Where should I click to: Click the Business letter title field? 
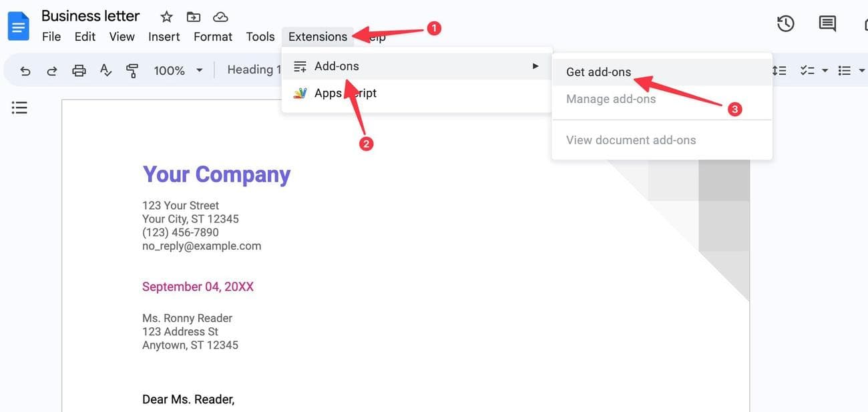(90, 16)
